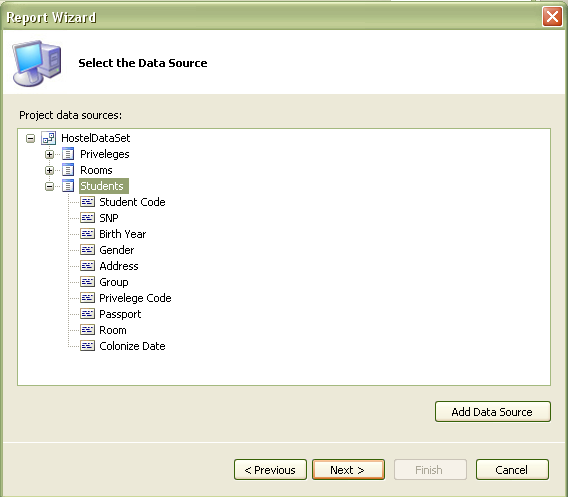The width and height of the screenshot is (568, 497).
Task: Click the Birth Year column icon
Action: pyautogui.click(x=87, y=234)
